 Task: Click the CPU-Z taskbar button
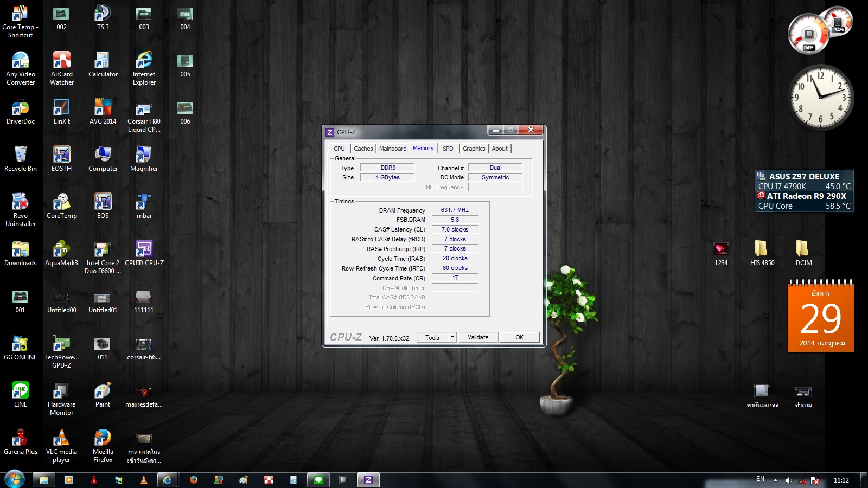[368, 480]
